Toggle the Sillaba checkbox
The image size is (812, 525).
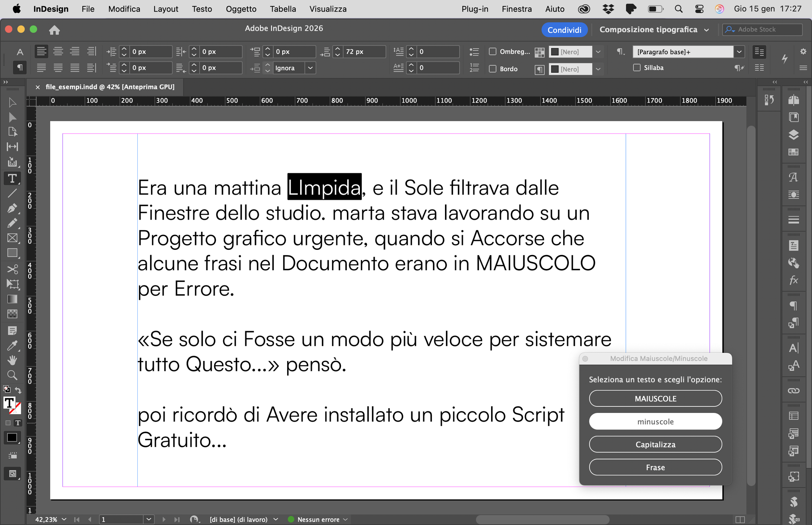coord(637,68)
